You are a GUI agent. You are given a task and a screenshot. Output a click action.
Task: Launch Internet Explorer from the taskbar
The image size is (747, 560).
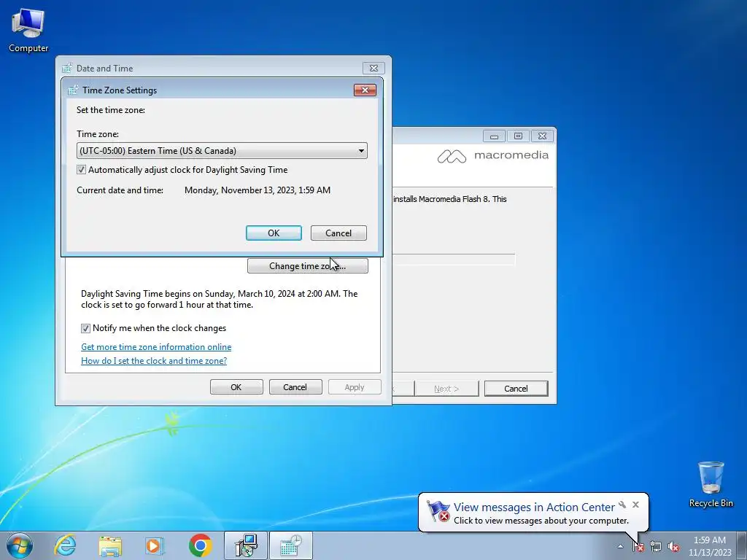[65, 545]
